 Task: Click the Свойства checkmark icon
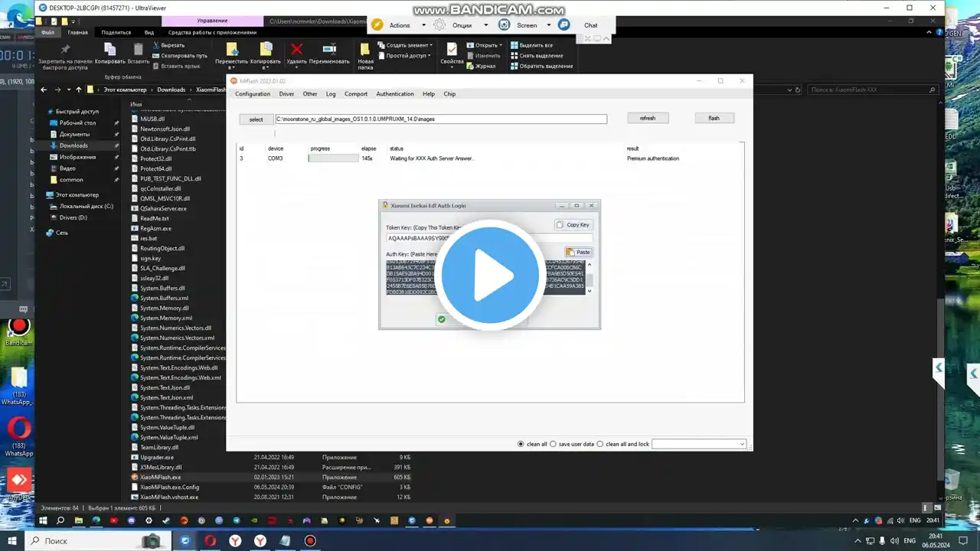452,50
